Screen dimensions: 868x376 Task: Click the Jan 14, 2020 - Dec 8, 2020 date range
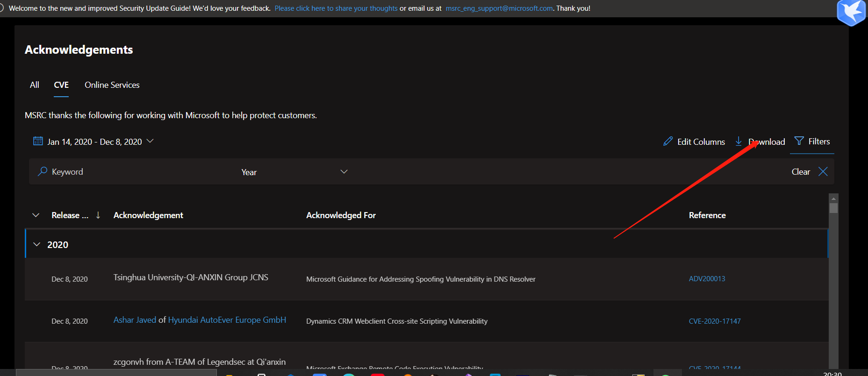point(94,142)
